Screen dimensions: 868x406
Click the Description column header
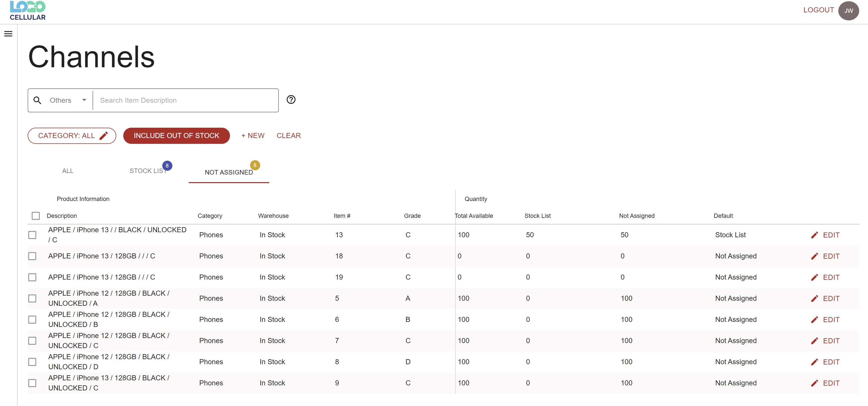(62, 216)
